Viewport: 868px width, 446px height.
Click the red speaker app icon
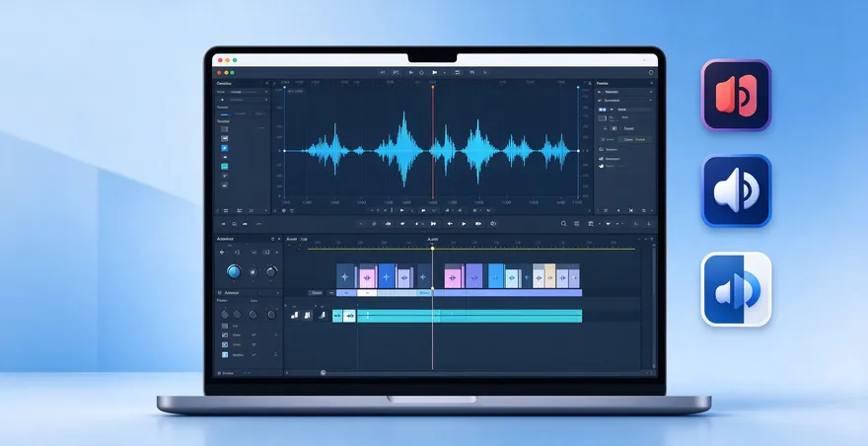coord(736,96)
